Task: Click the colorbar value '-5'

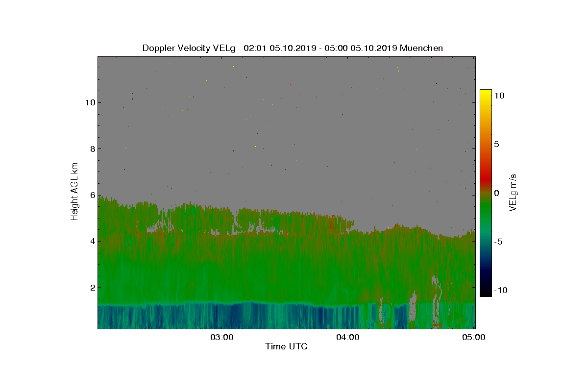Action: pyautogui.click(x=498, y=242)
